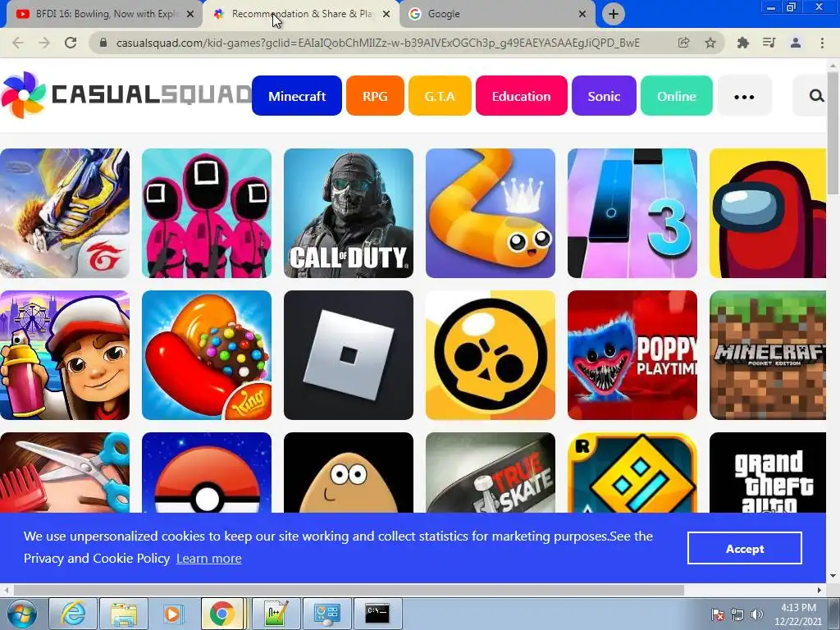Open the site search magnifier icon

[x=816, y=96]
